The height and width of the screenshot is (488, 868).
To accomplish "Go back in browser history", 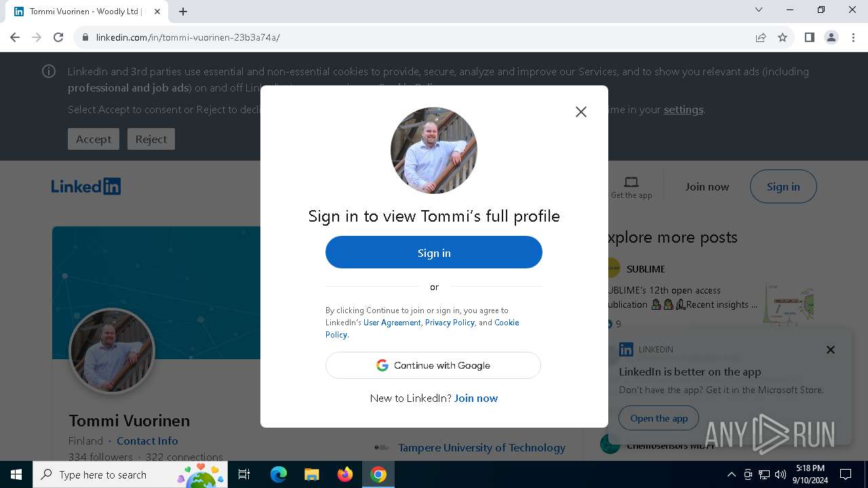I will [15, 37].
